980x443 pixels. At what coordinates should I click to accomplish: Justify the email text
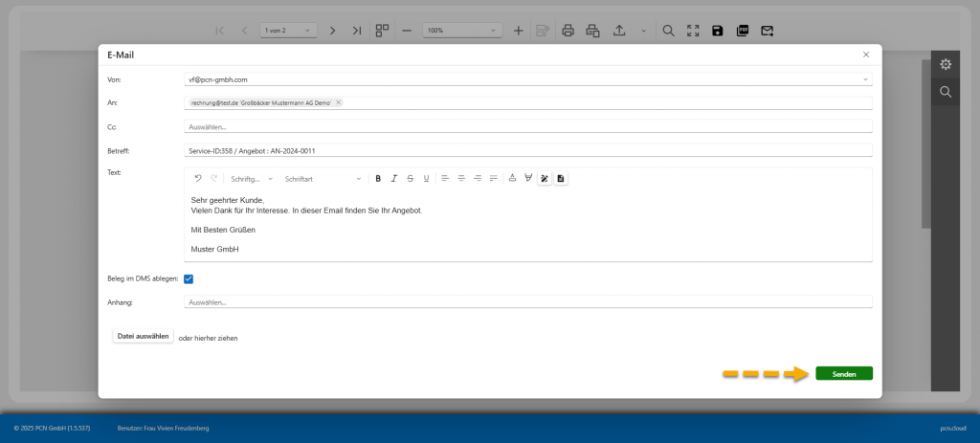[494, 179]
